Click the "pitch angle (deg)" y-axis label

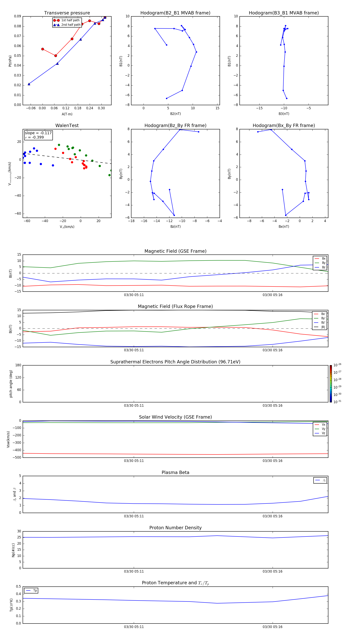[x=11, y=384]
